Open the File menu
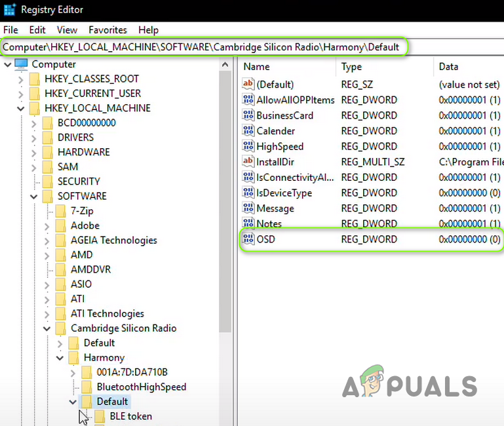 point(10,30)
